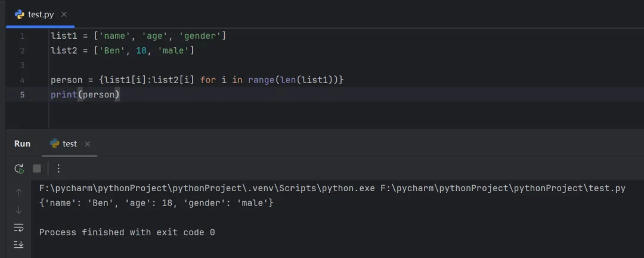
Task: Click the python.exe path in console
Action: pyautogui.click(x=207, y=189)
